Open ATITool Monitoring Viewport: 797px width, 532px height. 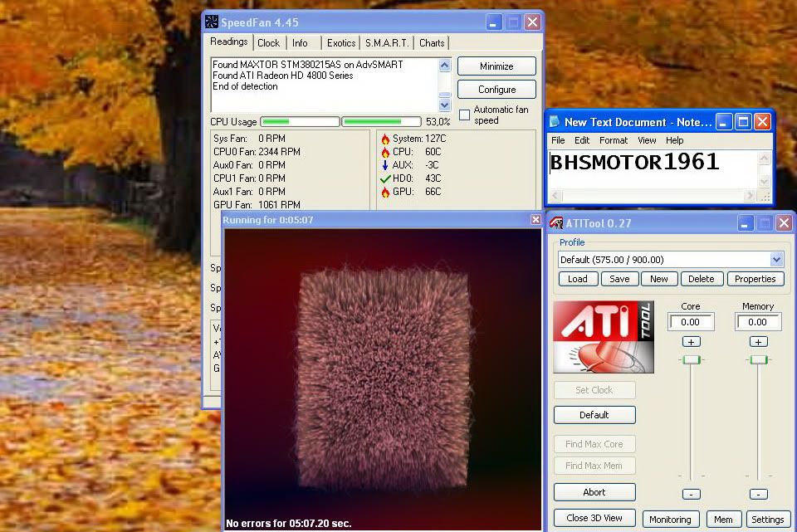click(x=670, y=520)
